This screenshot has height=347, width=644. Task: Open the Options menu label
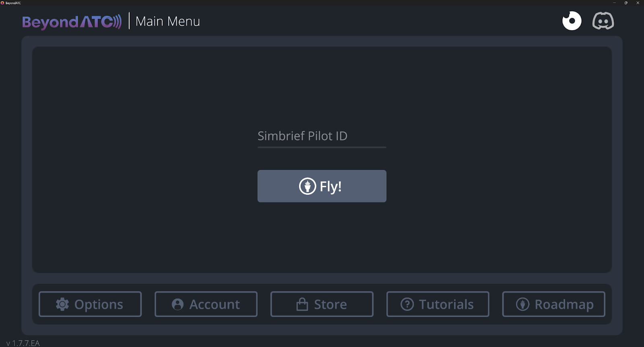point(99,305)
